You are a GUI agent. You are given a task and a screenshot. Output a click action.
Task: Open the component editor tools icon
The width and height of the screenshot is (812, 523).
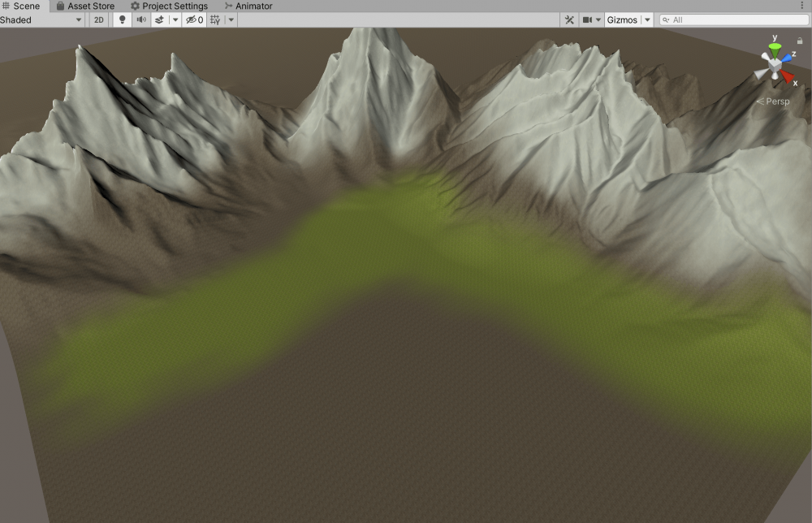tap(569, 19)
